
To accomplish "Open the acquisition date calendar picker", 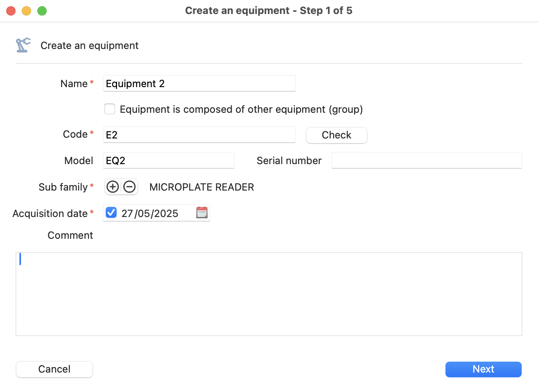I will [x=202, y=212].
